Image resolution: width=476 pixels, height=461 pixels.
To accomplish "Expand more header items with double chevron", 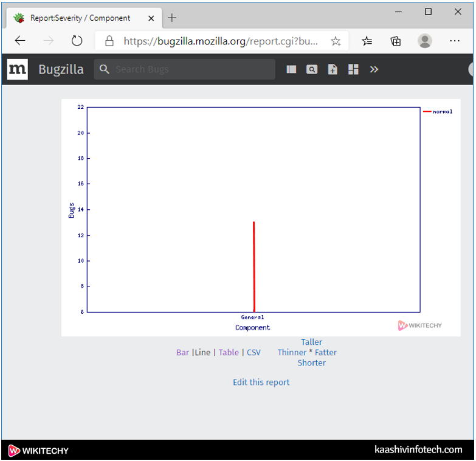I will (x=374, y=69).
